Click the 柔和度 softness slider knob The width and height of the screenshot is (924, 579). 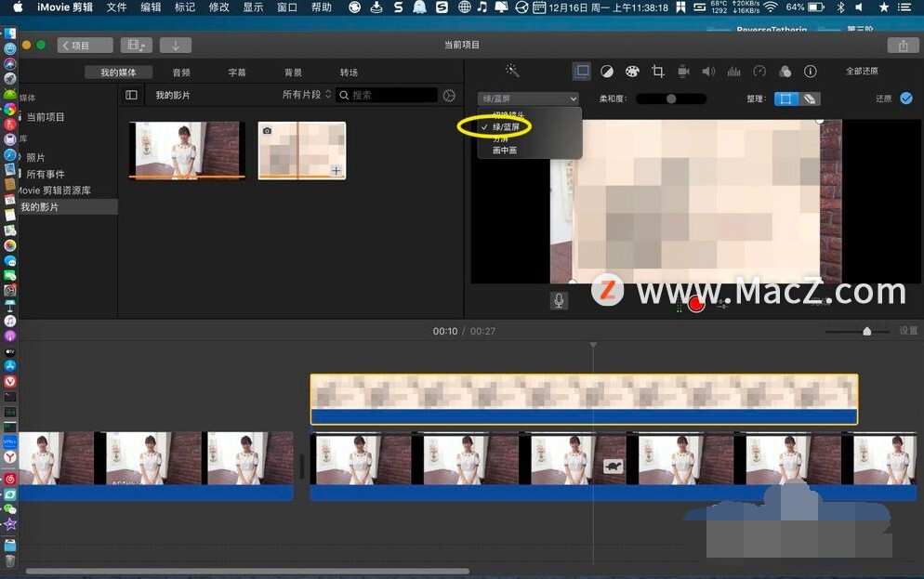point(671,99)
